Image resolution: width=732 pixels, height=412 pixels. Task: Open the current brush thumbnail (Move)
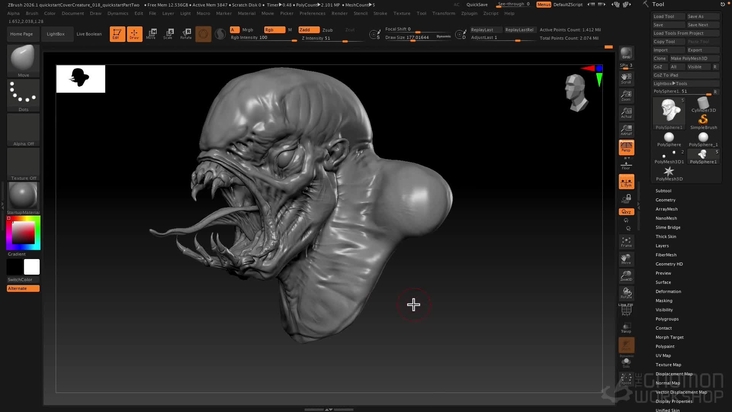click(x=23, y=61)
